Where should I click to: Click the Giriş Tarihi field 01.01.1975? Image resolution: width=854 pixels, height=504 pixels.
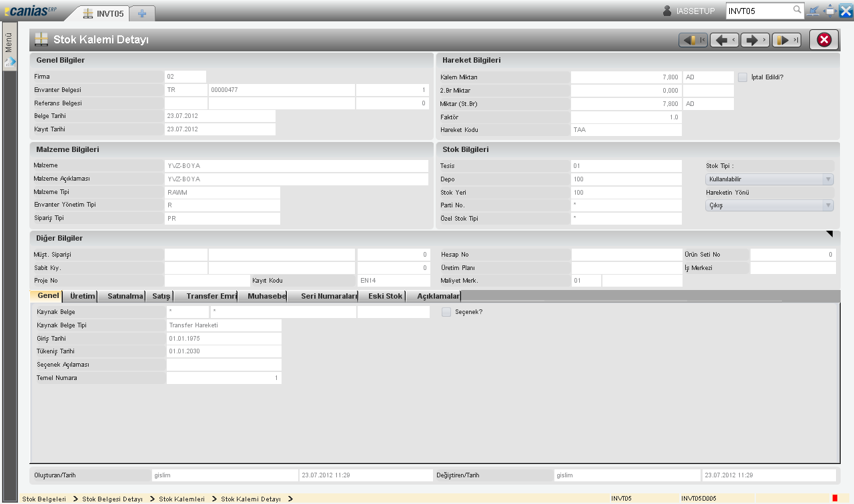click(224, 339)
